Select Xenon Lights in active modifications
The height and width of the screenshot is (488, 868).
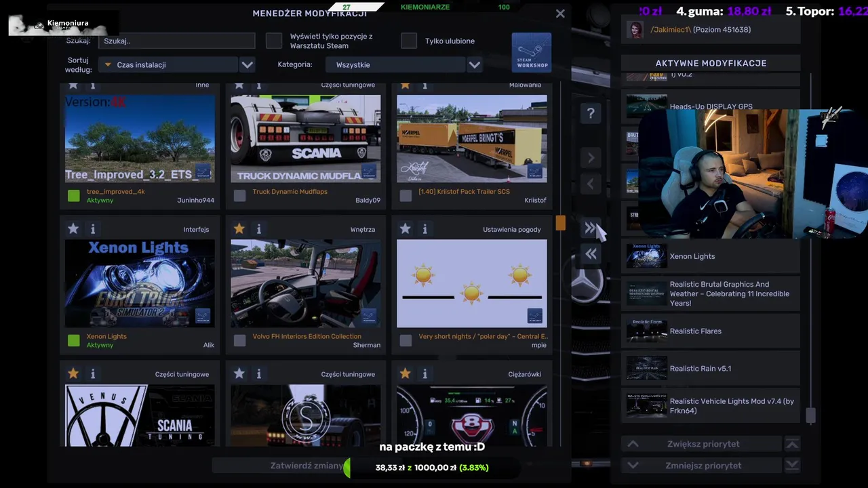tap(711, 256)
